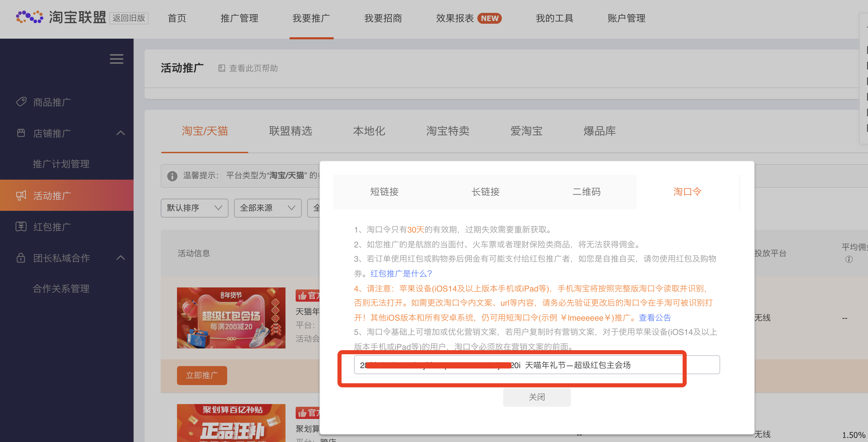The image size is (868, 442).
Task: Switch to the 短链接 tab
Action: coord(384,192)
